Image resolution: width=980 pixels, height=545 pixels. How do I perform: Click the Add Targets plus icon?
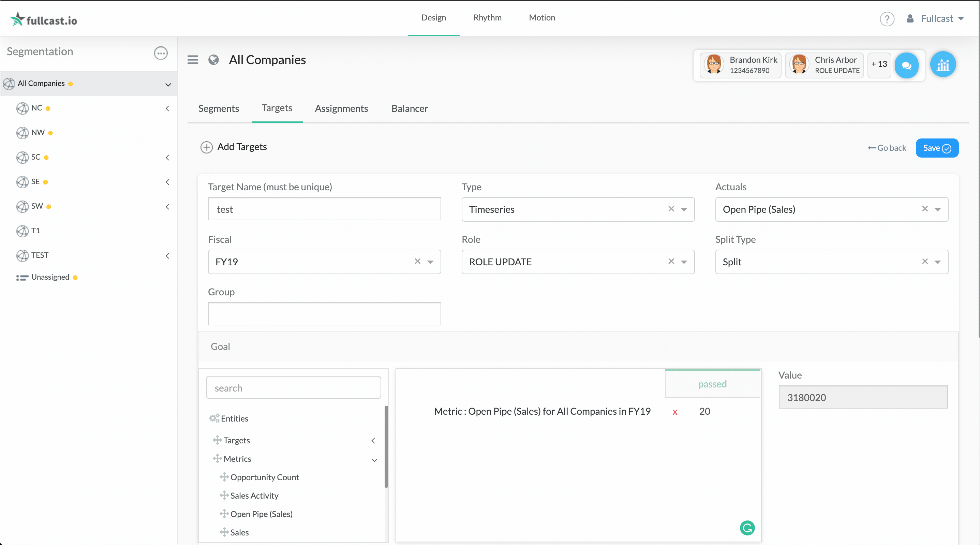pyautogui.click(x=206, y=147)
